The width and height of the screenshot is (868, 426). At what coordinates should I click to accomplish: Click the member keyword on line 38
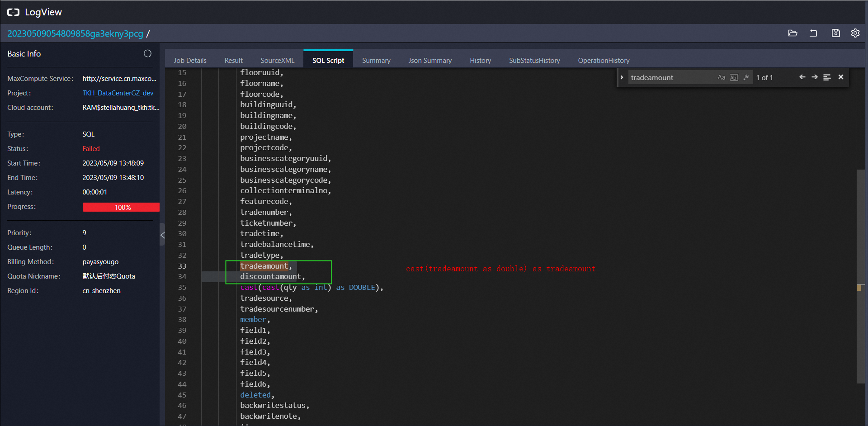(253, 320)
